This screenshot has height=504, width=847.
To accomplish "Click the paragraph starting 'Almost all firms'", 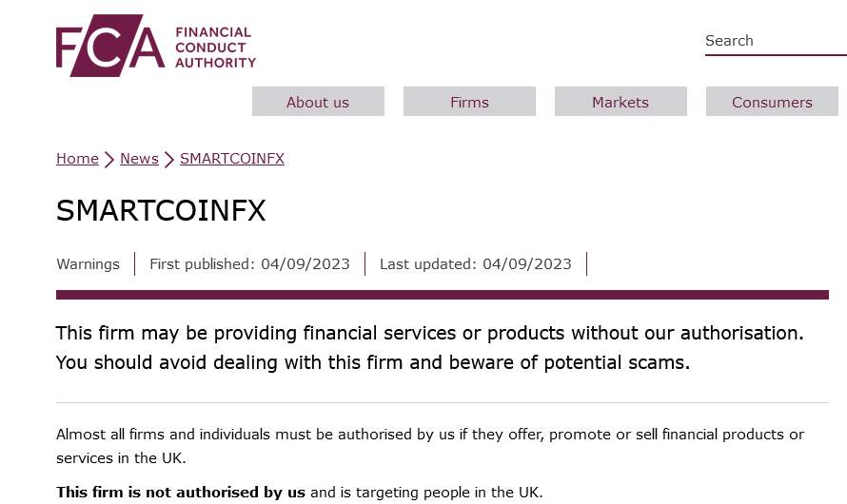I will [430, 446].
